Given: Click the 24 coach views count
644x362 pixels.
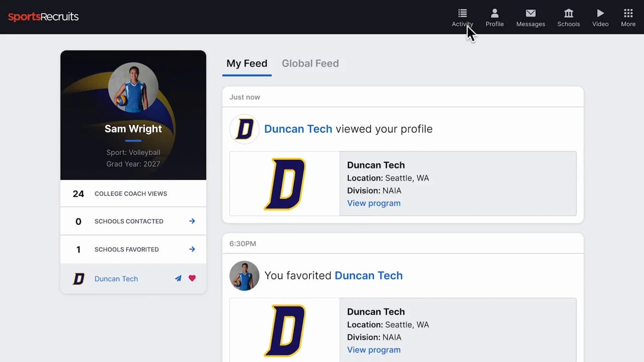Looking at the screenshot, I should 78,194.
